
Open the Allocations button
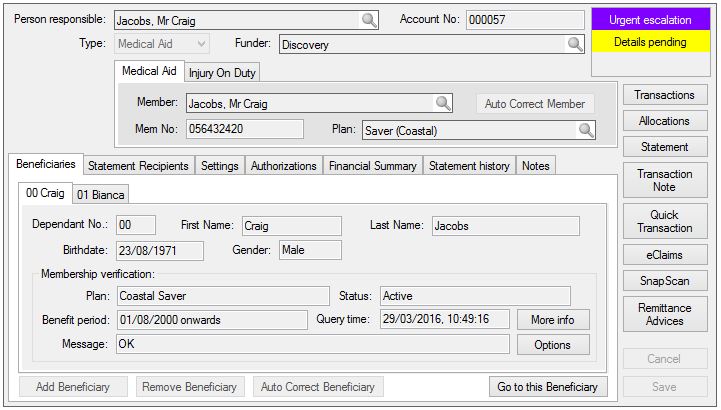point(665,121)
